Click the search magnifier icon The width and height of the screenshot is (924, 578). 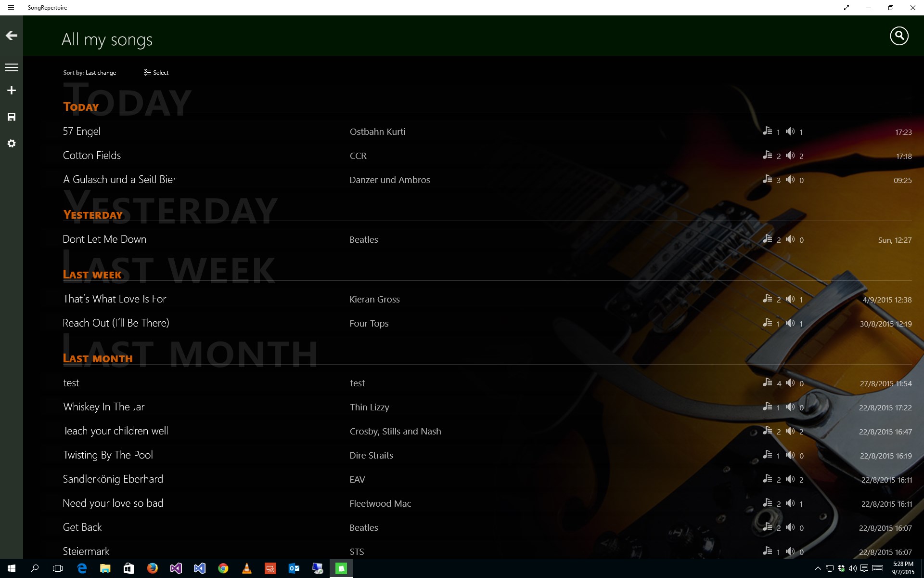(x=898, y=36)
